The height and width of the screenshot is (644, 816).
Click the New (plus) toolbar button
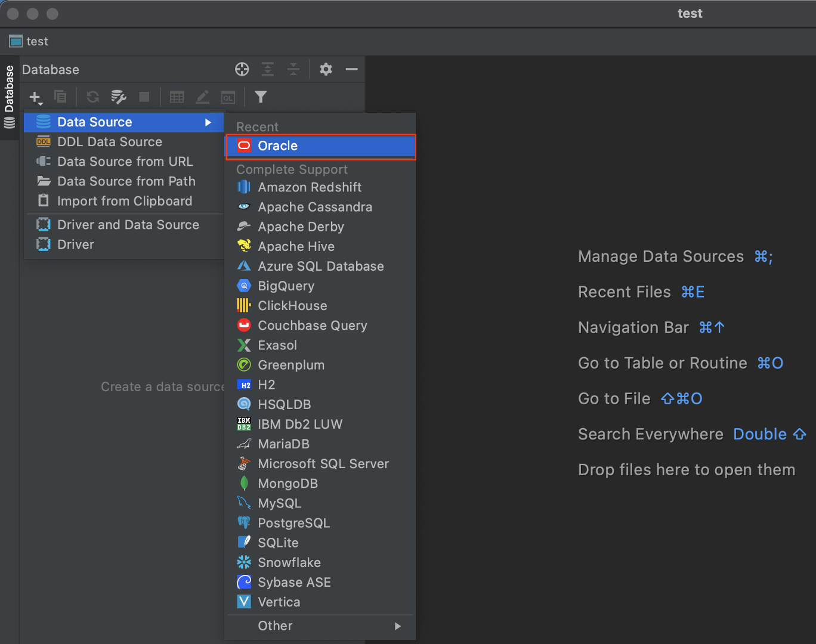pos(36,97)
